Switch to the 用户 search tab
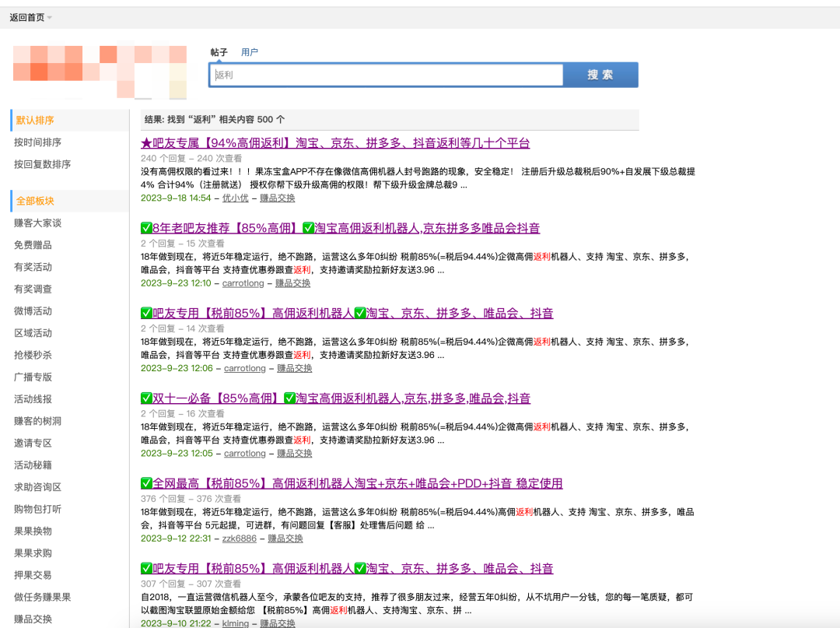The height and width of the screenshot is (628, 840). coord(250,52)
